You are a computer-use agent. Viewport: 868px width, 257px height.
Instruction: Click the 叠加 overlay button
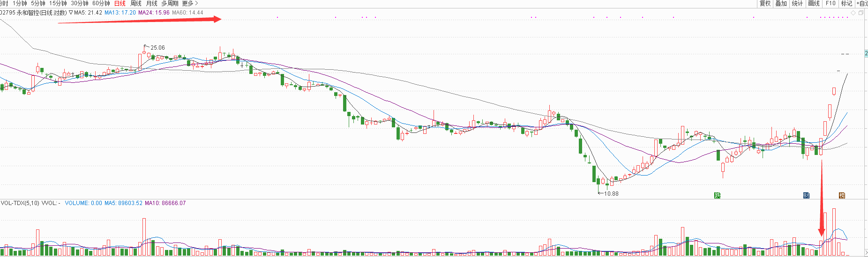pos(781,3)
